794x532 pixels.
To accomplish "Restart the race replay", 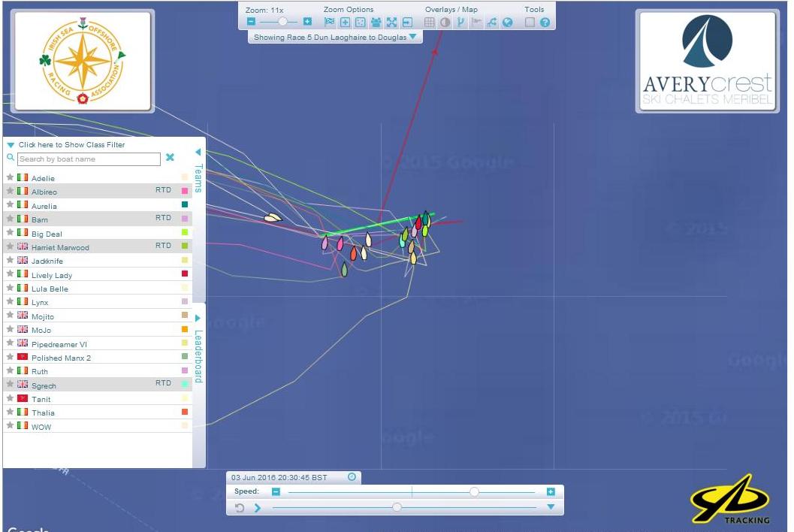I will [240, 507].
